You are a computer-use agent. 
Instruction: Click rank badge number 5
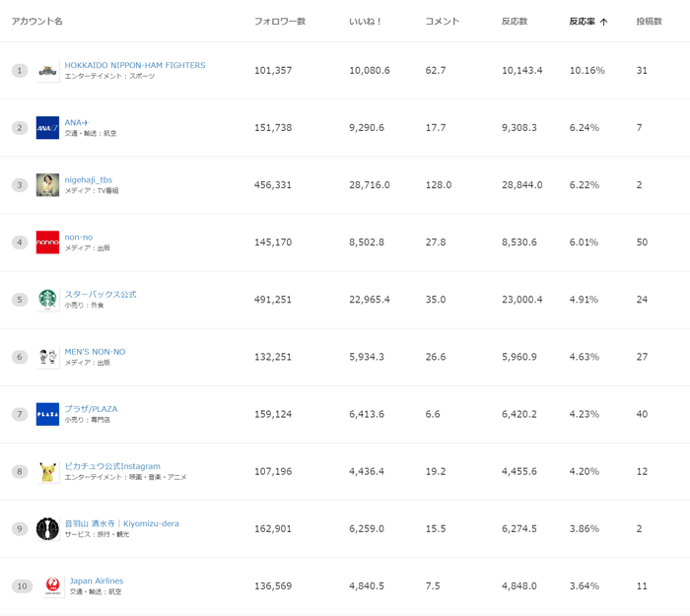20,300
